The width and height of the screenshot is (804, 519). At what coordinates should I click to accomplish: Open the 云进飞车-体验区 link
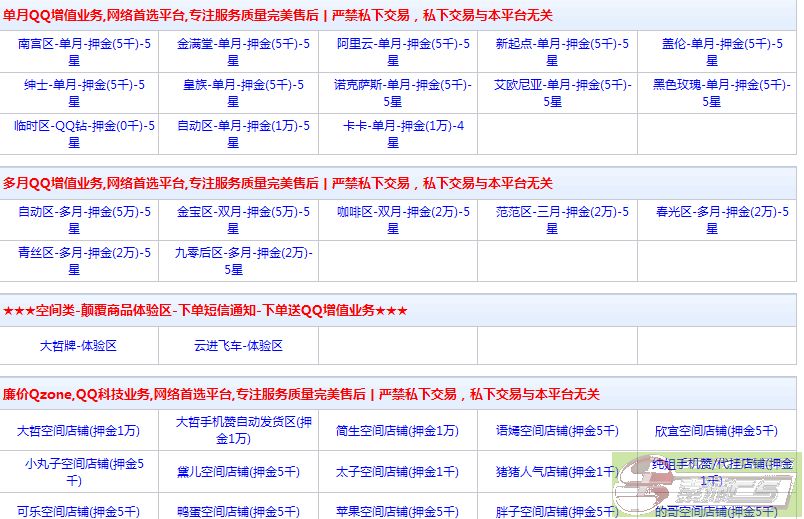238,346
